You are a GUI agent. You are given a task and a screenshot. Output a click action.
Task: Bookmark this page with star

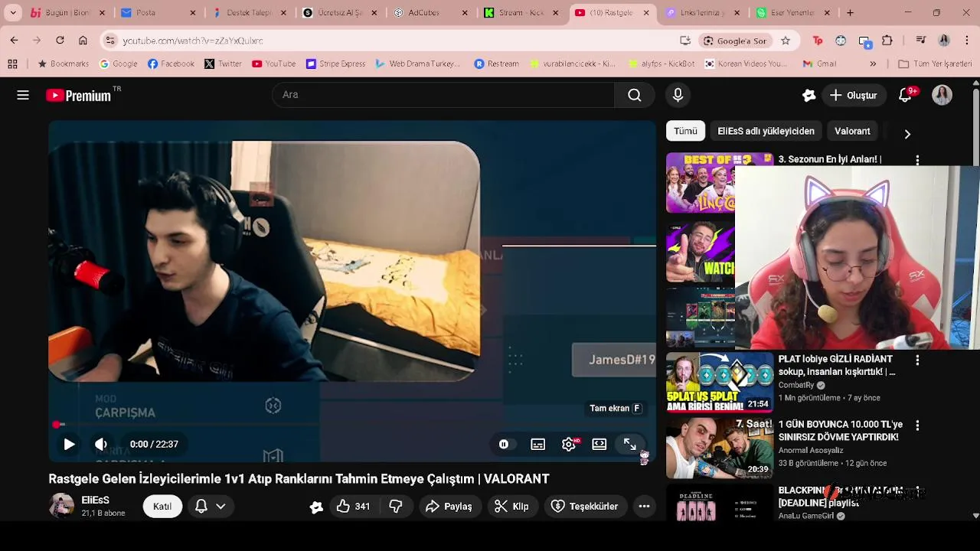click(x=786, y=41)
